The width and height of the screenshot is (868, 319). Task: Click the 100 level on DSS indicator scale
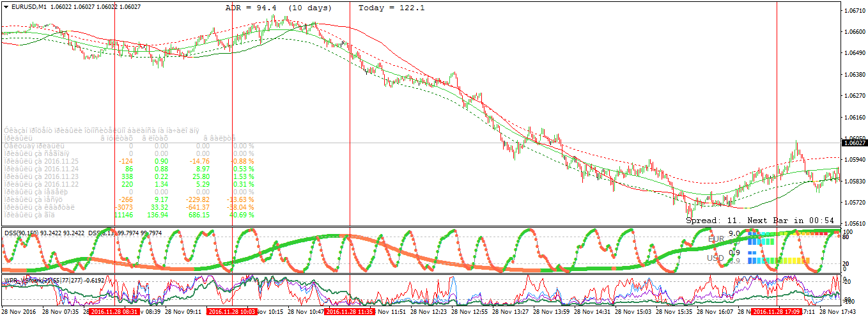[848, 231]
